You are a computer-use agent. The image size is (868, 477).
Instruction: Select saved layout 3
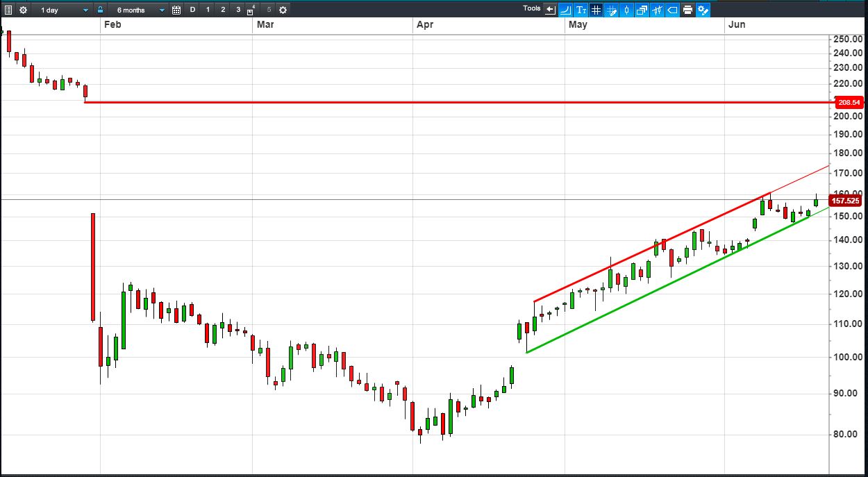238,10
